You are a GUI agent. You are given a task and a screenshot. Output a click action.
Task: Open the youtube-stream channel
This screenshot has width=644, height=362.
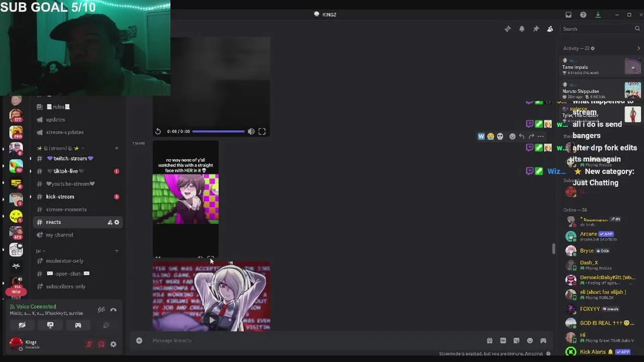(x=70, y=184)
